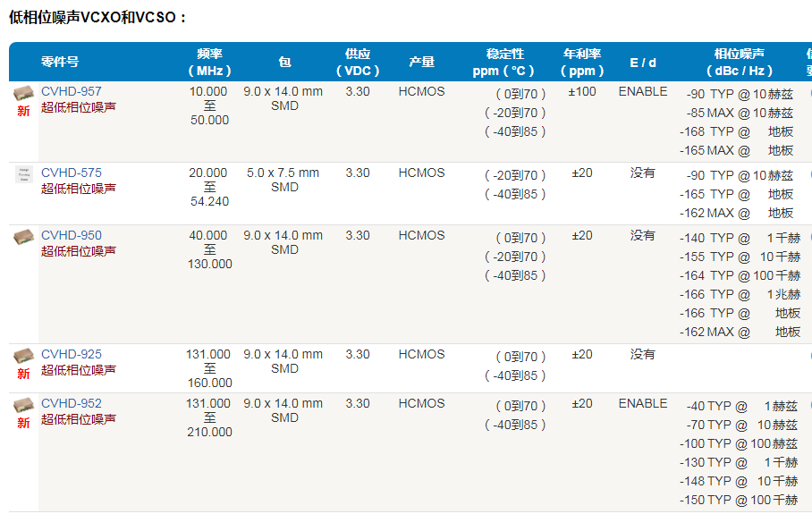Screen dimensions: 812x514
Task: Click the CVHD-952 component thumbnail
Action: tap(23, 405)
